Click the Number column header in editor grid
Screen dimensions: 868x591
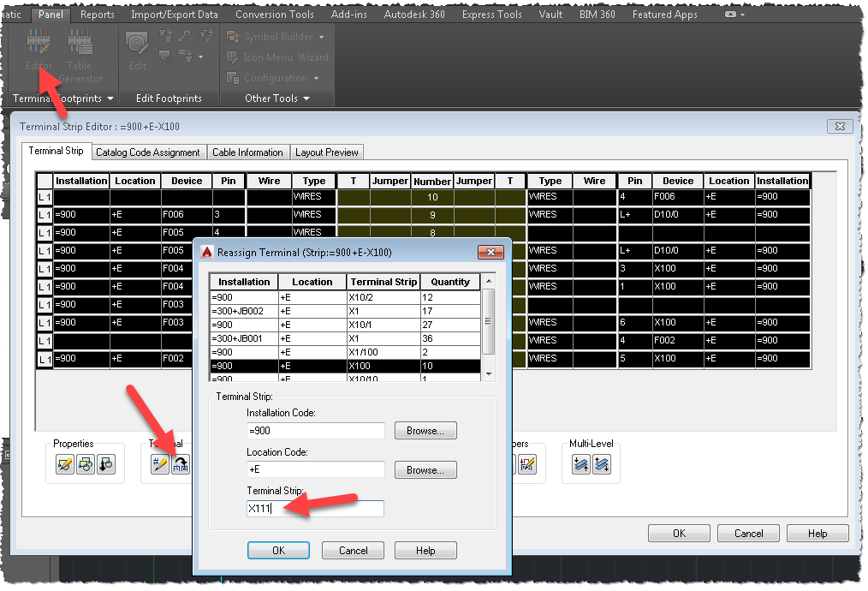tap(432, 181)
